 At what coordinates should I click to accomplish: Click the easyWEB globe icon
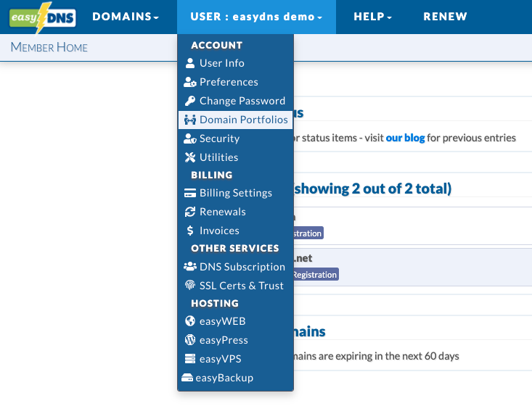click(190, 321)
